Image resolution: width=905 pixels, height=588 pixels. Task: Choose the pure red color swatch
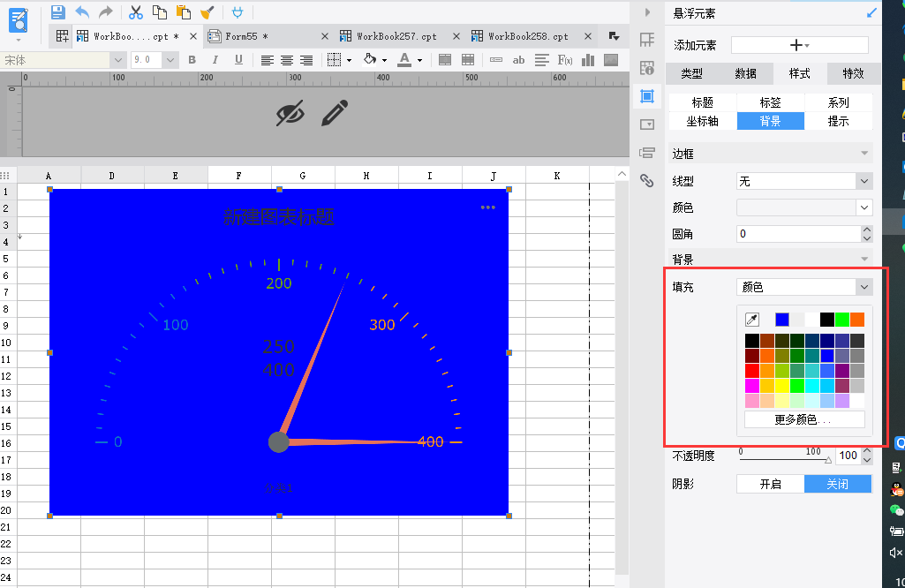click(751, 371)
